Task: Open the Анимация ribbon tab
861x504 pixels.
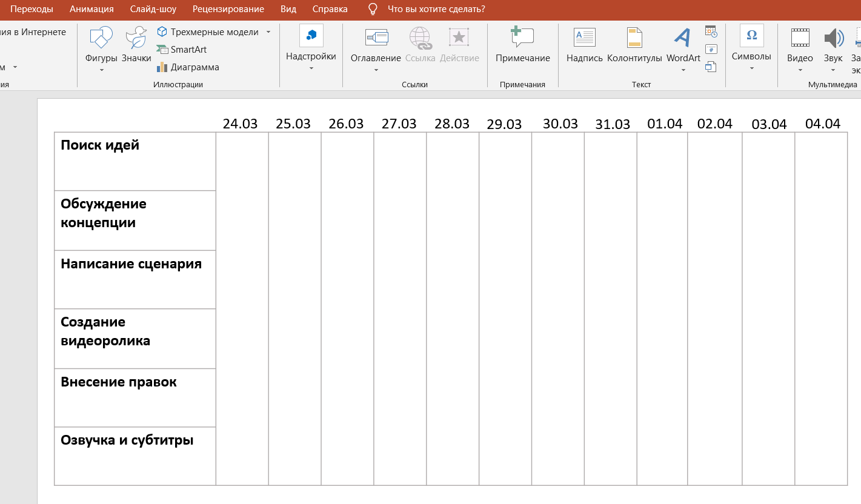Action: [x=91, y=9]
